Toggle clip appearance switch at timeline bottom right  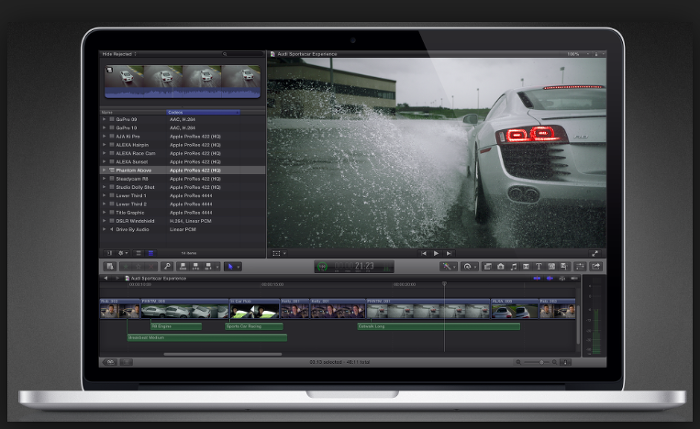(565, 362)
